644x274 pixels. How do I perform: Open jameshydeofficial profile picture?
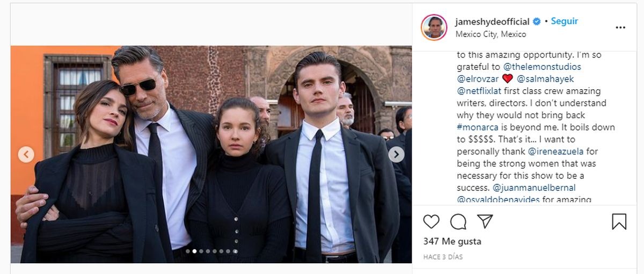pyautogui.click(x=434, y=27)
